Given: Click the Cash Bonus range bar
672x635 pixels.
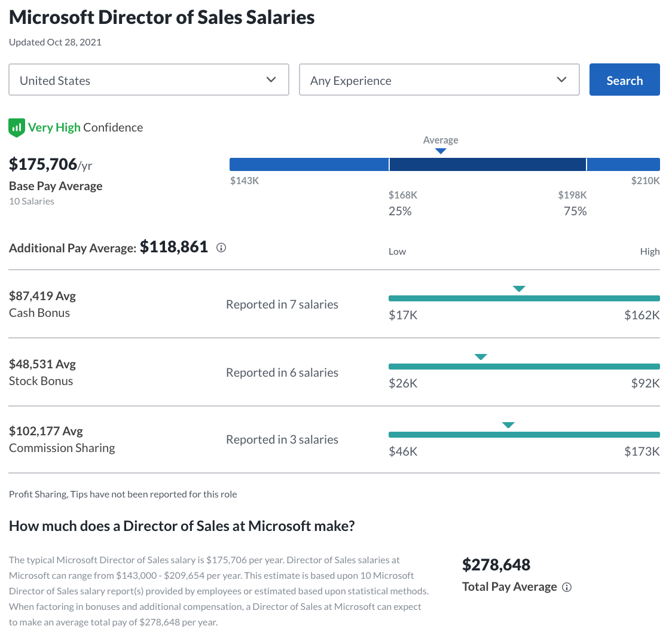Looking at the screenshot, I should pos(524,297).
